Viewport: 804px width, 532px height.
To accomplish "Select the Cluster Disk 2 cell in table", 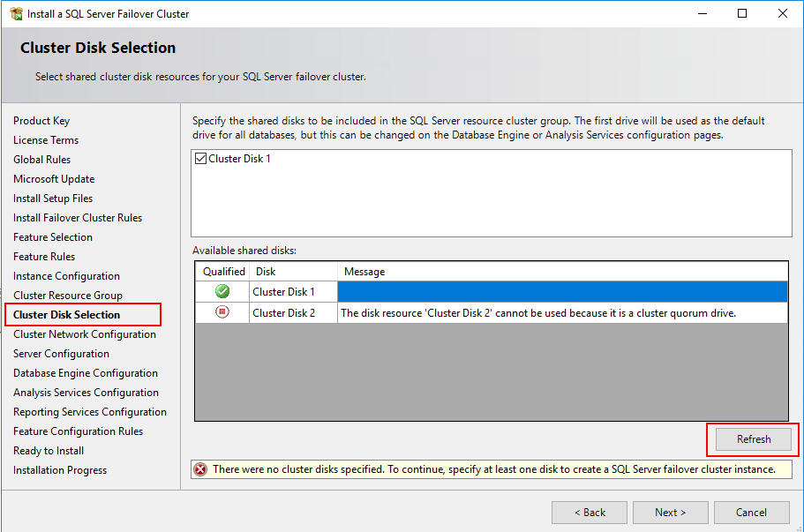I will [293, 312].
